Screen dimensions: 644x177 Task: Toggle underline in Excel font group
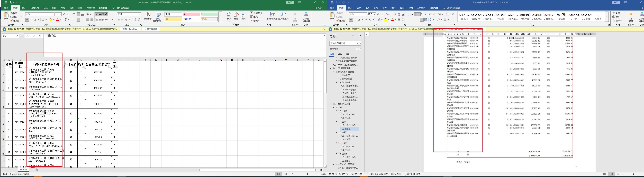(x=35, y=19)
